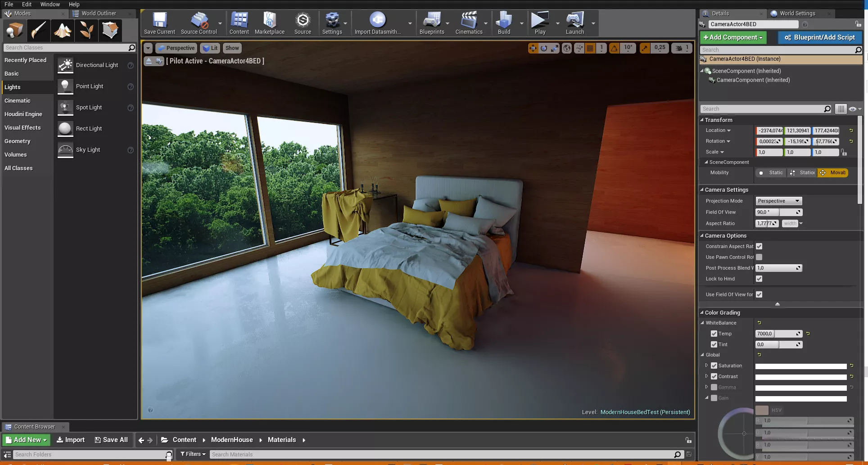868x465 pixels.
Task: Click the Save All button
Action: click(111, 440)
